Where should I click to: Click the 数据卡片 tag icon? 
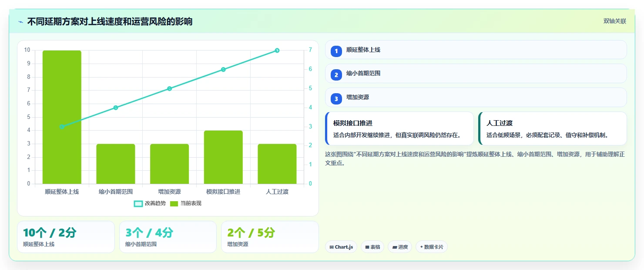tap(421, 247)
